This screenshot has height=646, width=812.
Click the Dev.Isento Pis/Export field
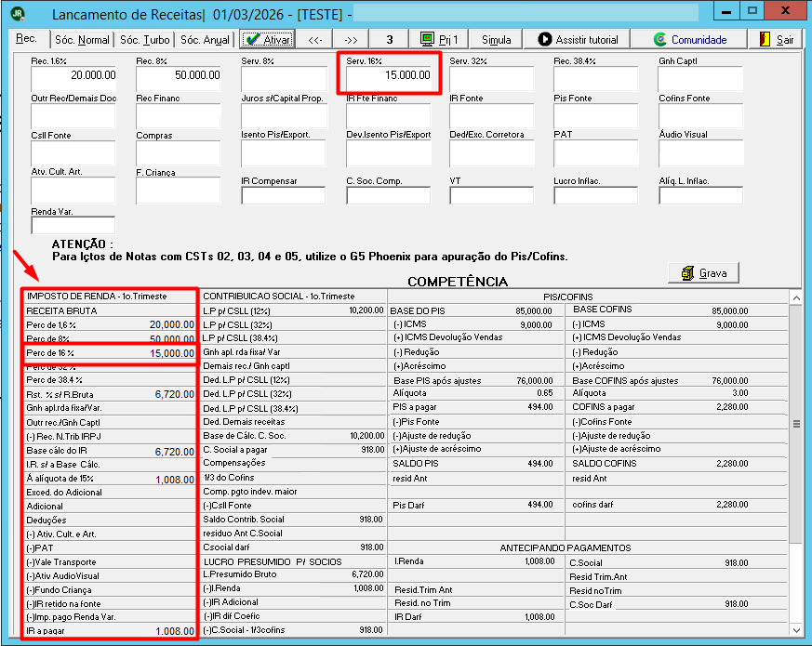click(x=389, y=153)
